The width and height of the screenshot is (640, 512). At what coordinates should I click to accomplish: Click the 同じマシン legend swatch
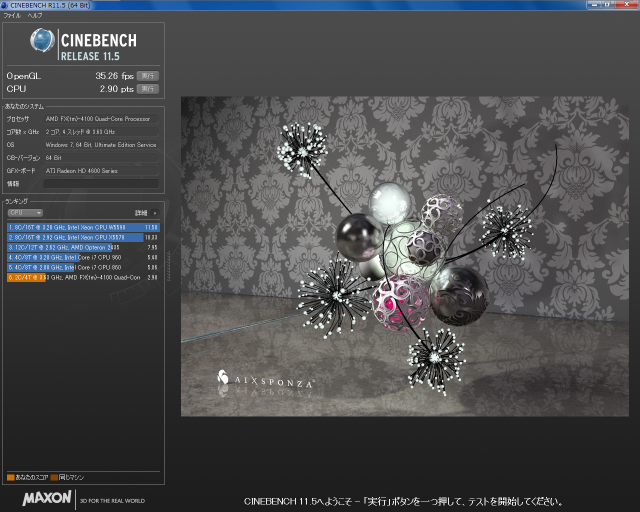click(x=54, y=477)
